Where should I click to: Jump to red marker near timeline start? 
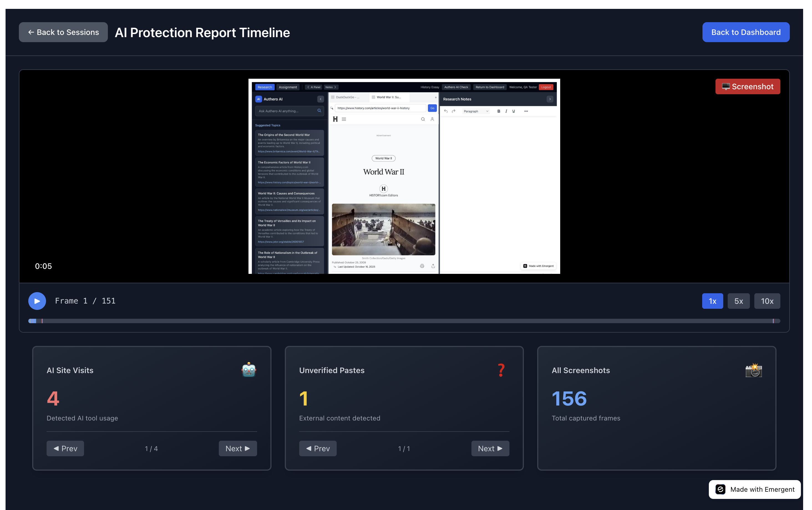click(42, 321)
